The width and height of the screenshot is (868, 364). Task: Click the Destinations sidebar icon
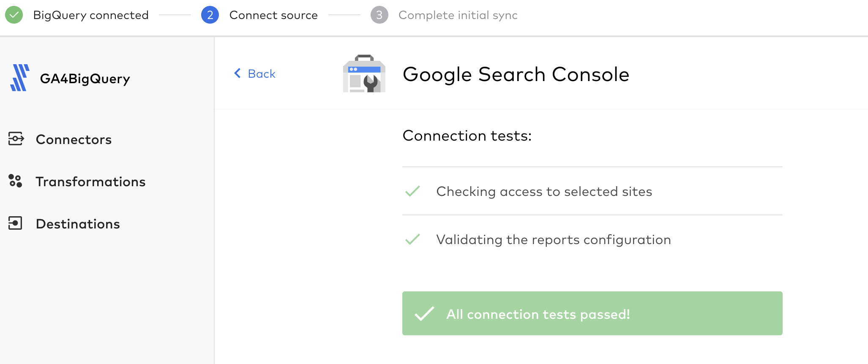pyautogui.click(x=15, y=223)
